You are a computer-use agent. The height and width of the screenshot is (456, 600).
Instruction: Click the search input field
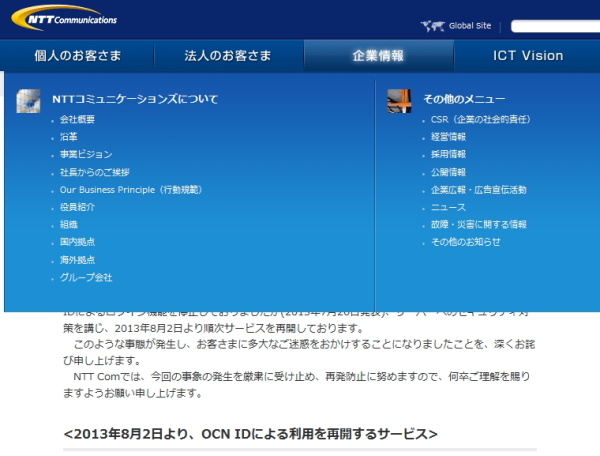(x=555, y=27)
